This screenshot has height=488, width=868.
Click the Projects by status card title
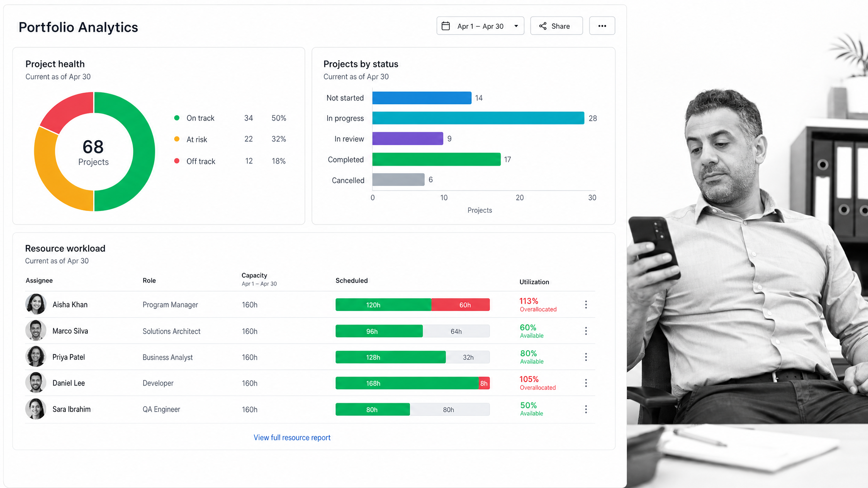click(361, 64)
